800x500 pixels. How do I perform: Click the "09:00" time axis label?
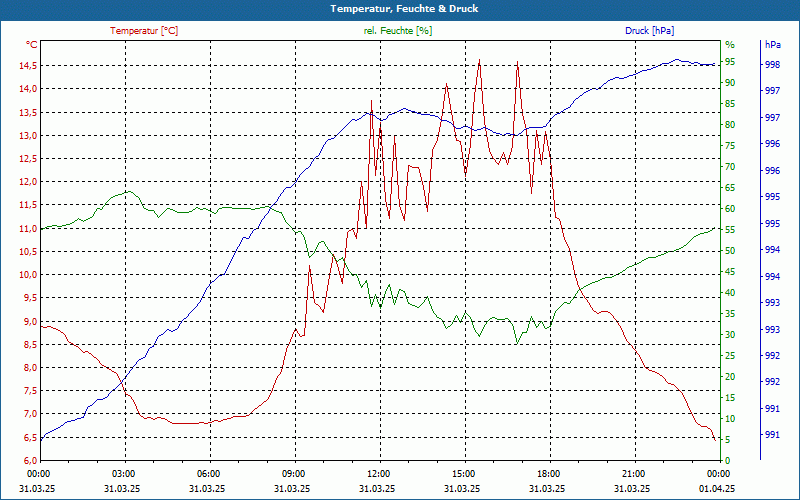[292, 474]
